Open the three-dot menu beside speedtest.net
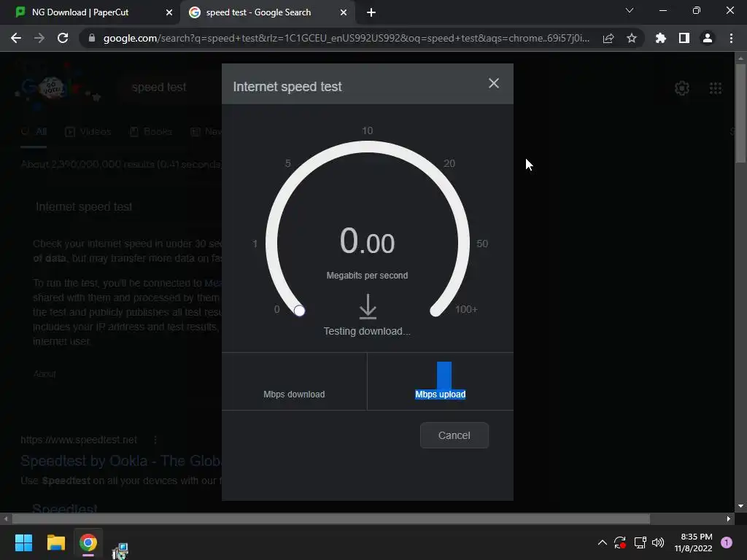The height and width of the screenshot is (560, 747). coord(155,440)
